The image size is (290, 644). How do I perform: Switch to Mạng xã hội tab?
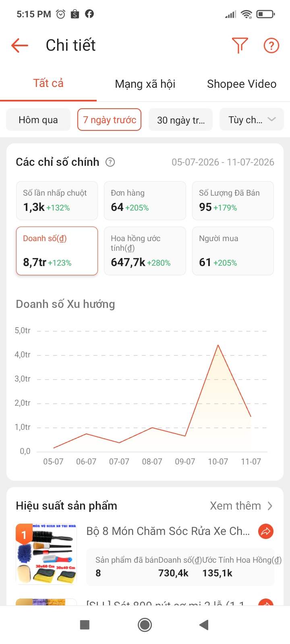tap(145, 84)
